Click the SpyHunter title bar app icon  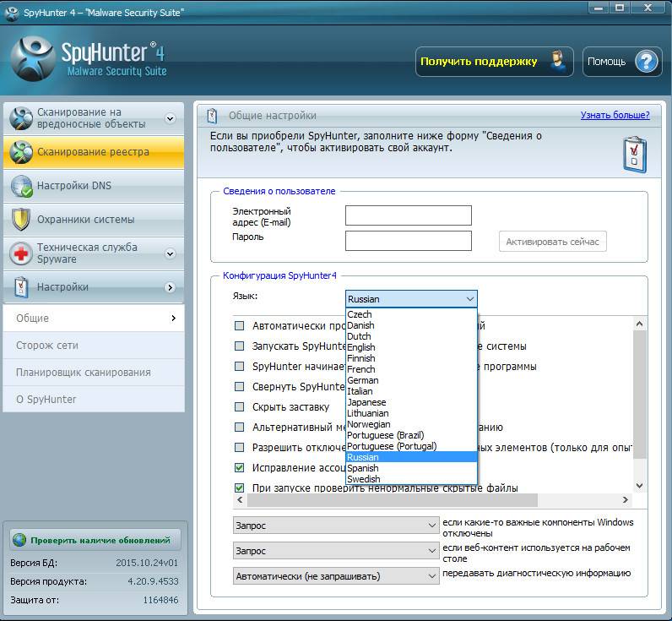point(12,13)
